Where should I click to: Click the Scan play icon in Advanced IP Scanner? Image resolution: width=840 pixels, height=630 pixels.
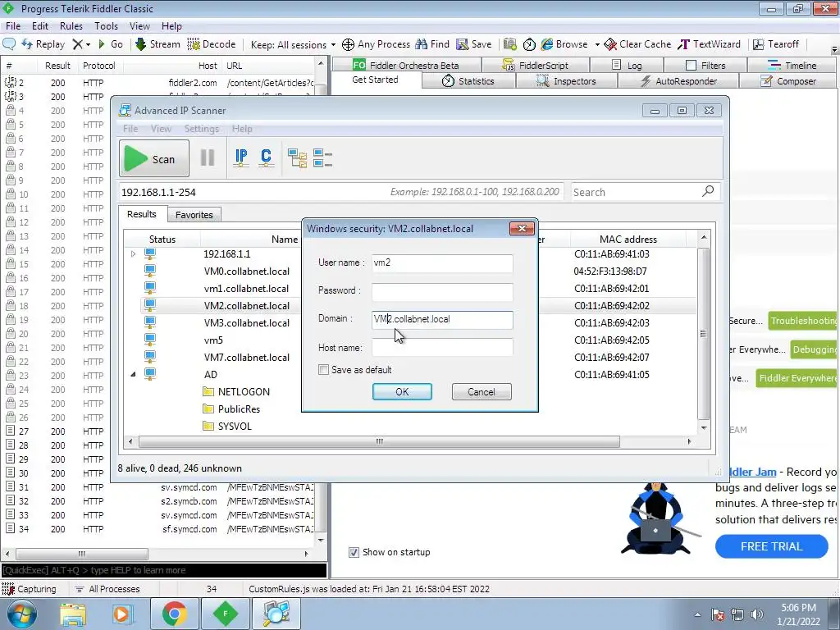[x=135, y=158]
